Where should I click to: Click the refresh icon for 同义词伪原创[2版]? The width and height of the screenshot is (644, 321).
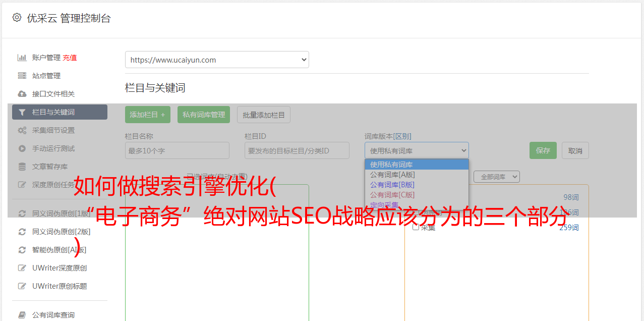(x=22, y=232)
